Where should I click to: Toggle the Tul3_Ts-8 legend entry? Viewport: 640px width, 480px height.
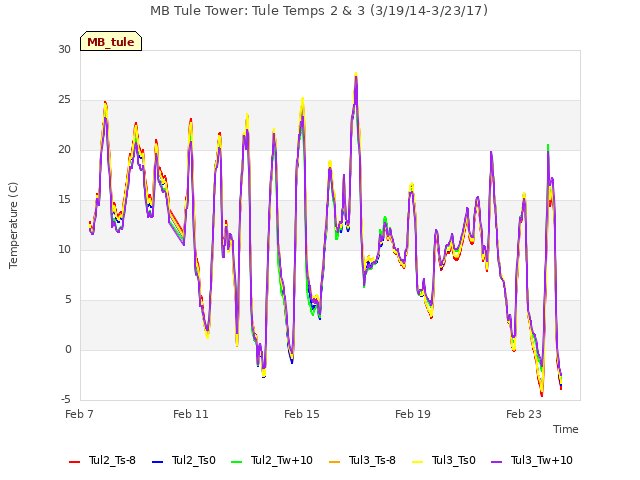tap(362, 460)
